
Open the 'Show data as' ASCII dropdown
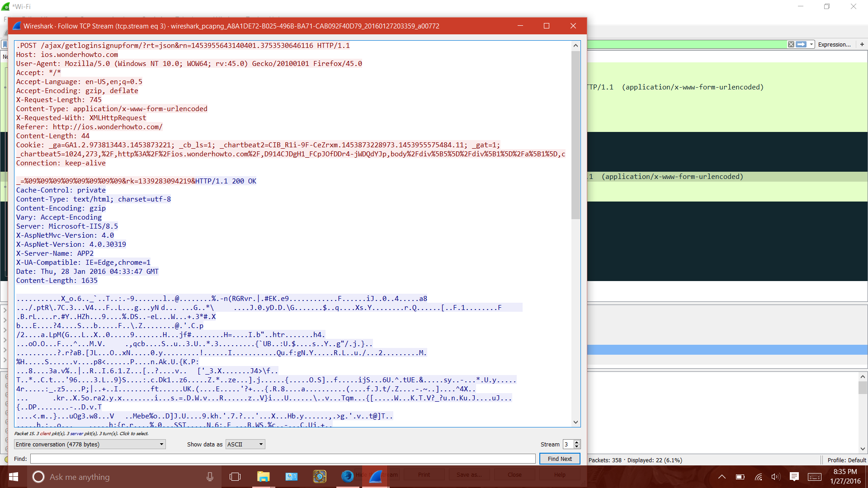coord(245,444)
